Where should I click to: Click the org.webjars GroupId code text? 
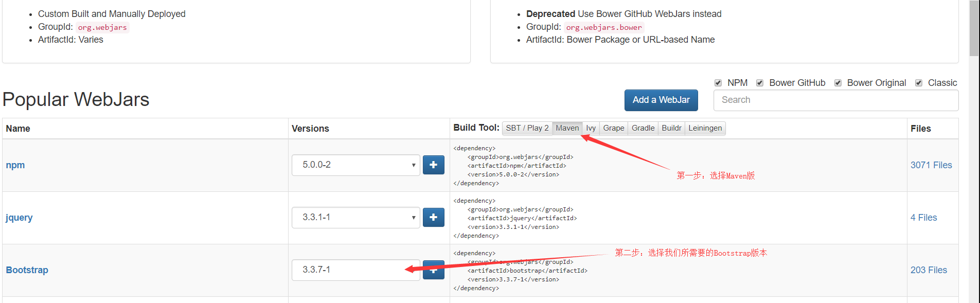coord(102,27)
